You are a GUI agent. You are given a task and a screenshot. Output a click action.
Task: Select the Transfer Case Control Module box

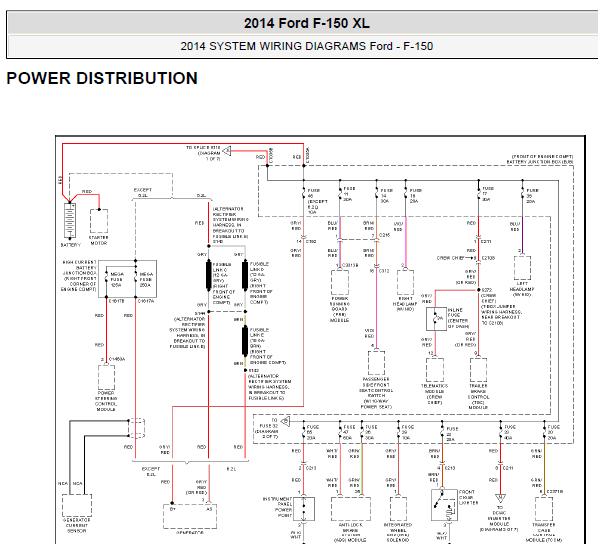coord(544,509)
